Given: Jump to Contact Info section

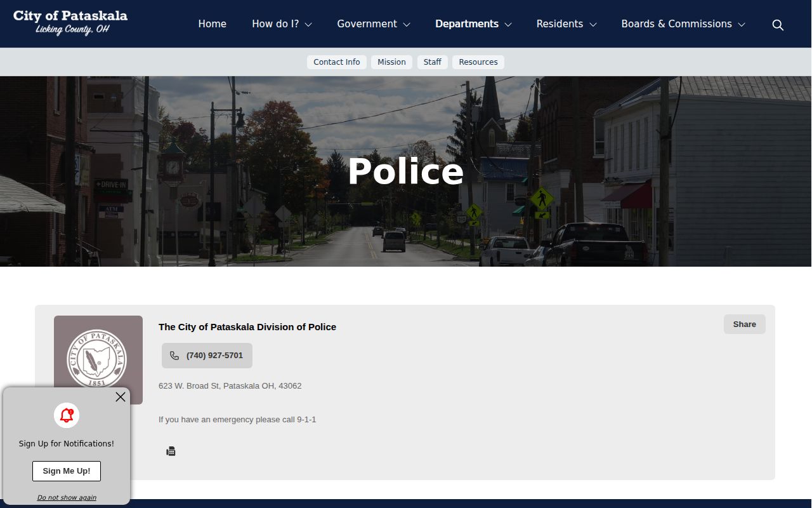Looking at the screenshot, I should [337, 62].
